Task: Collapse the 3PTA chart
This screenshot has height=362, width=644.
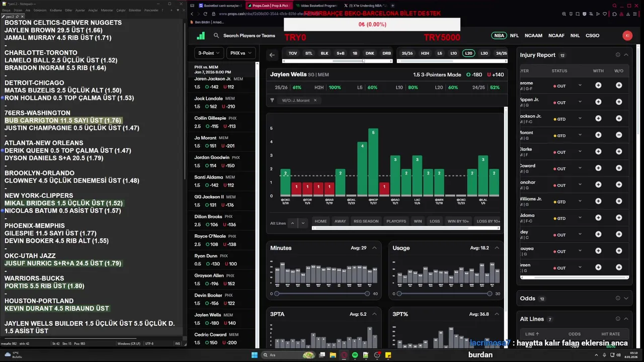Action: [x=374, y=314]
